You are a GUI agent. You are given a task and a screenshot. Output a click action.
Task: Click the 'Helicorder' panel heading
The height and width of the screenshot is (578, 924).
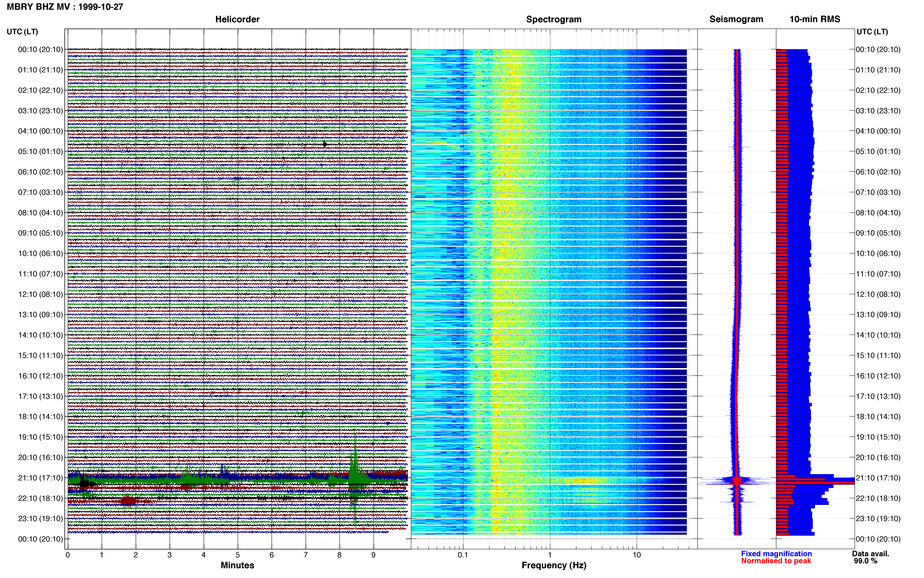237,19
